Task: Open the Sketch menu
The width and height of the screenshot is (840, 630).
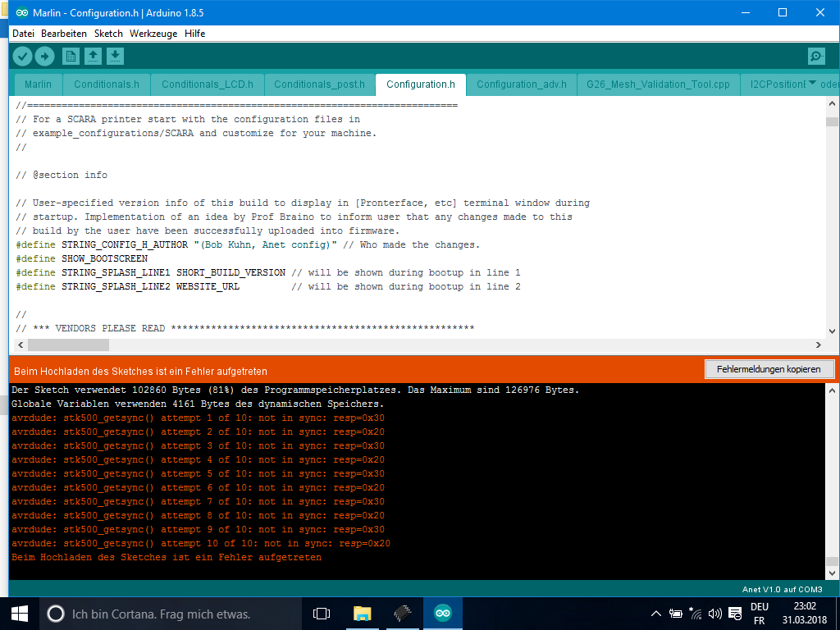Action: pyautogui.click(x=108, y=33)
